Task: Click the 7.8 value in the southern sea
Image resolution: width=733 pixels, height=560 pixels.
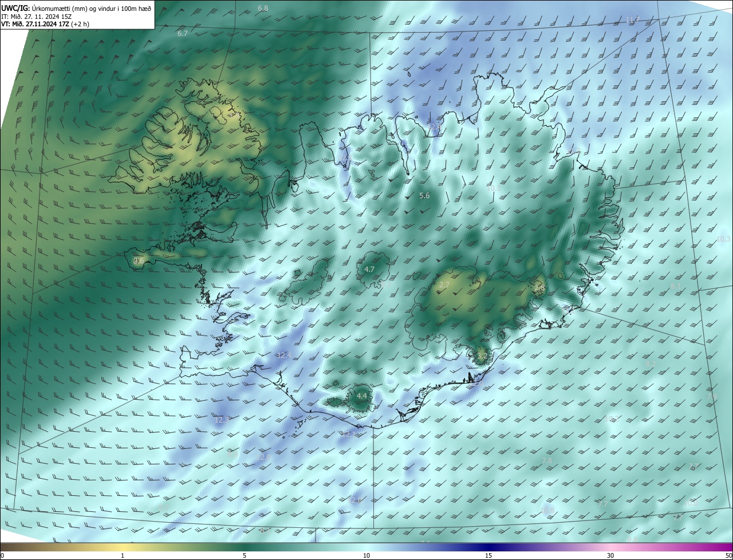Action: click(547, 461)
